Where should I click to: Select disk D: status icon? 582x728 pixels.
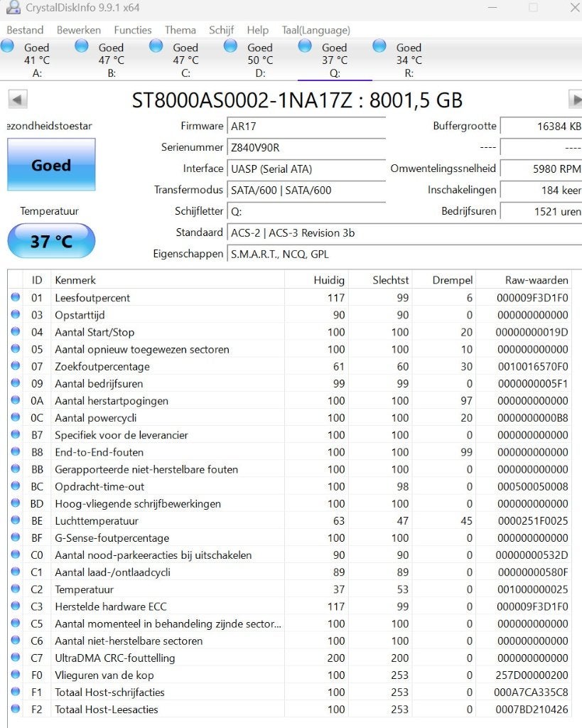coord(231,46)
